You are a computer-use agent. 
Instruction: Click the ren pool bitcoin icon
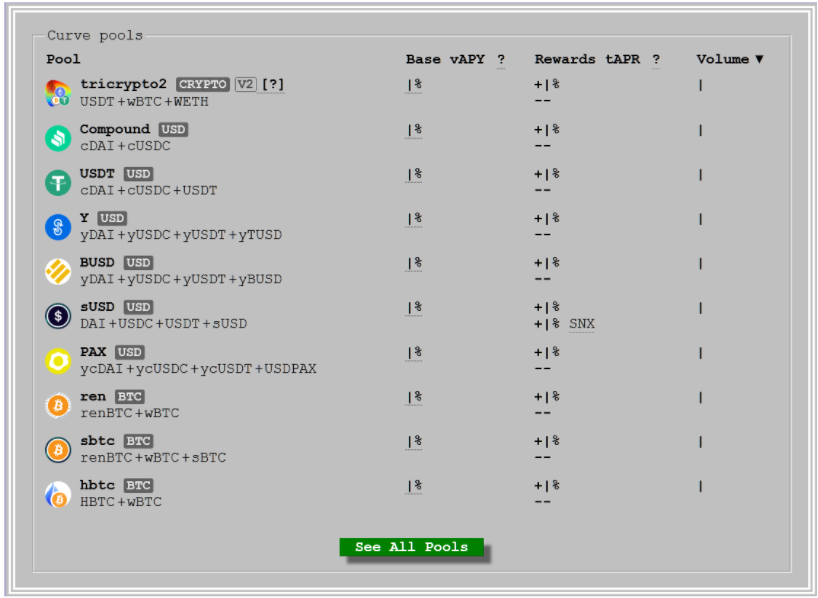tap(58, 405)
